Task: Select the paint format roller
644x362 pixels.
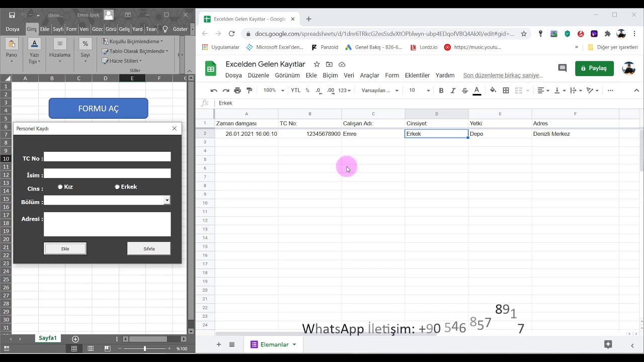Action: tap(249, 90)
